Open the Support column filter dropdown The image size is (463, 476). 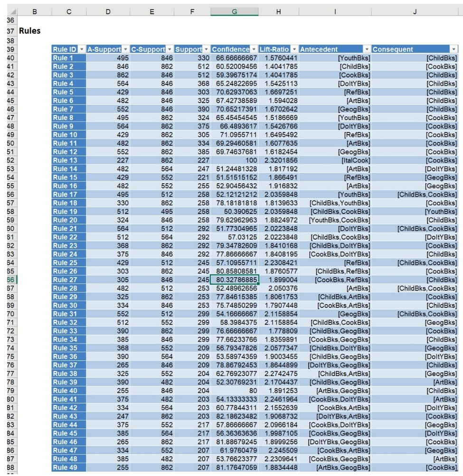coord(206,49)
